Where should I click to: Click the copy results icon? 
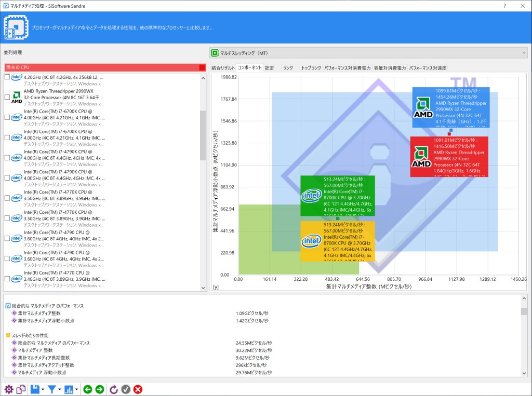point(21,389)
